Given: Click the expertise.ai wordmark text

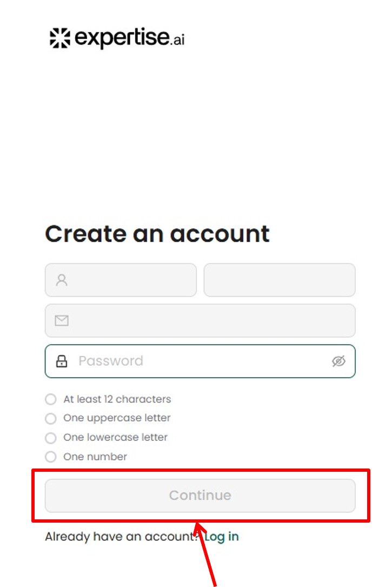Looking at the screenshot, I should pyautogui.click(x=130, y=38).
